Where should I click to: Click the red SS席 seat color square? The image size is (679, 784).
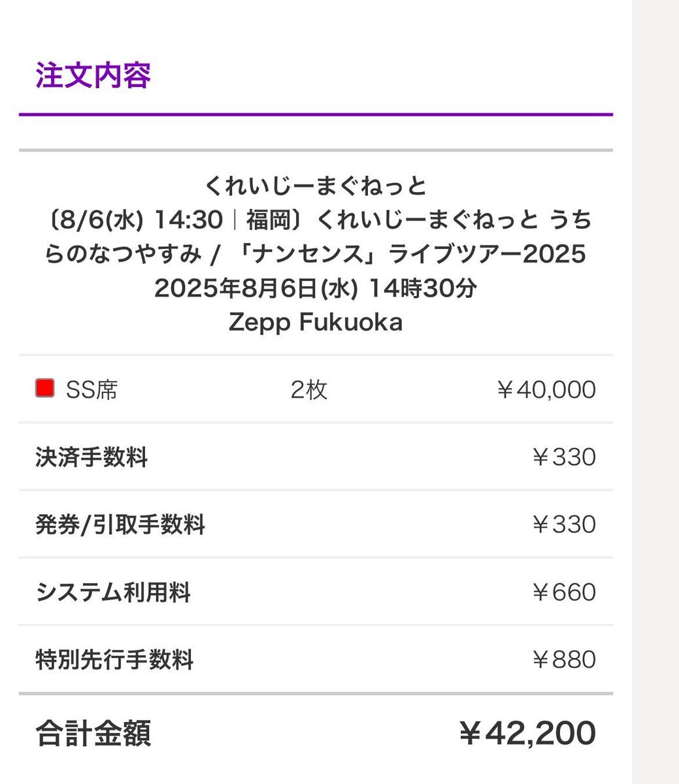[44, 389]
